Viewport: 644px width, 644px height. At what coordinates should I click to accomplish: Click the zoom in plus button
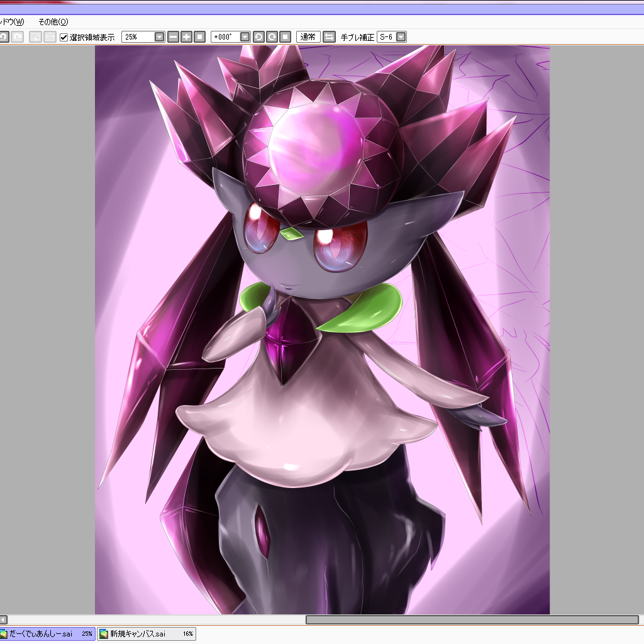pos(186,37)
